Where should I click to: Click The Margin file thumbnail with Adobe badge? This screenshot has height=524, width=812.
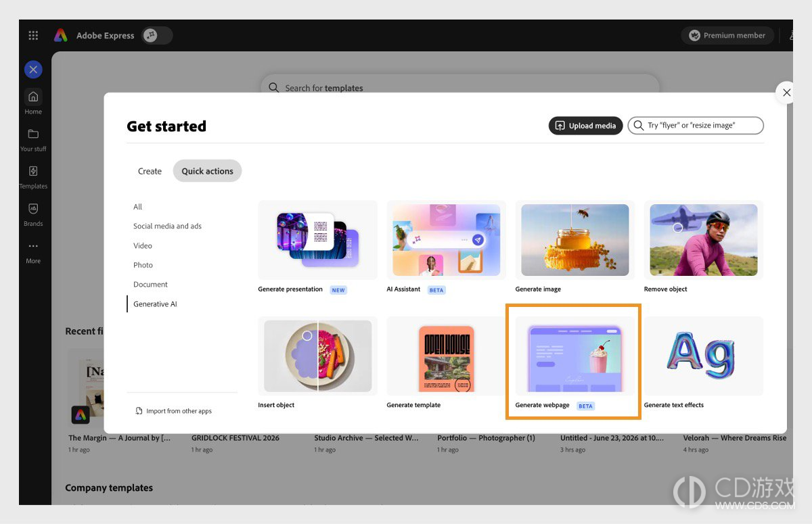[x=86, y=389]
